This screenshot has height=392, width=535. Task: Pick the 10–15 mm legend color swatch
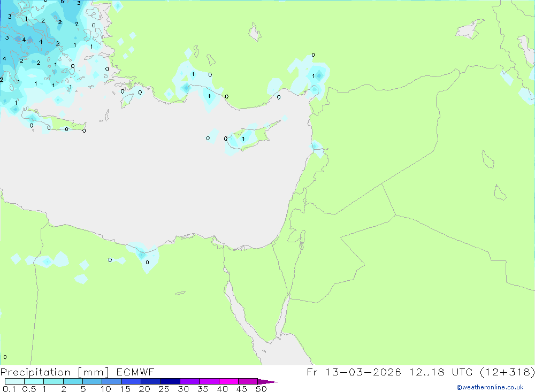[x=112, y=381]
